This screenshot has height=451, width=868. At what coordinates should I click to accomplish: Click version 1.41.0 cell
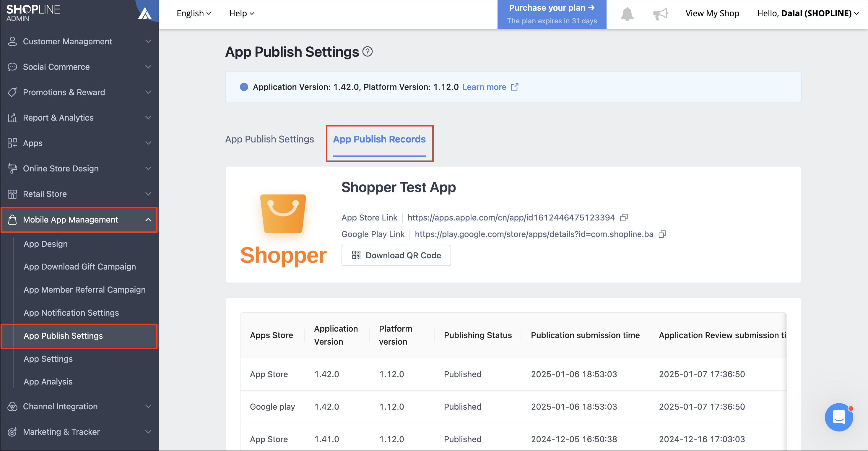(x=326, y=439)
